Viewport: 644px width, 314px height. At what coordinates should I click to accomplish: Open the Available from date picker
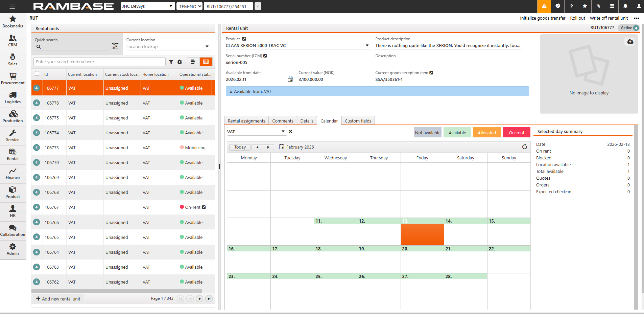point(290,79)
